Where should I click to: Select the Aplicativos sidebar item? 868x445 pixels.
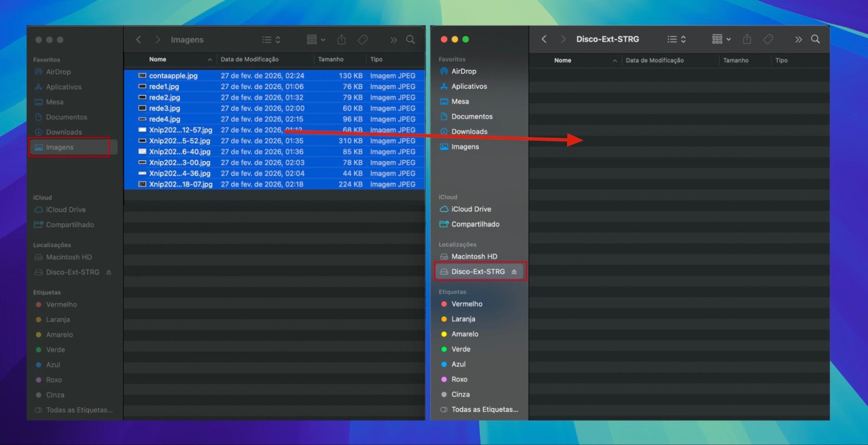click(x=64, y=86)
